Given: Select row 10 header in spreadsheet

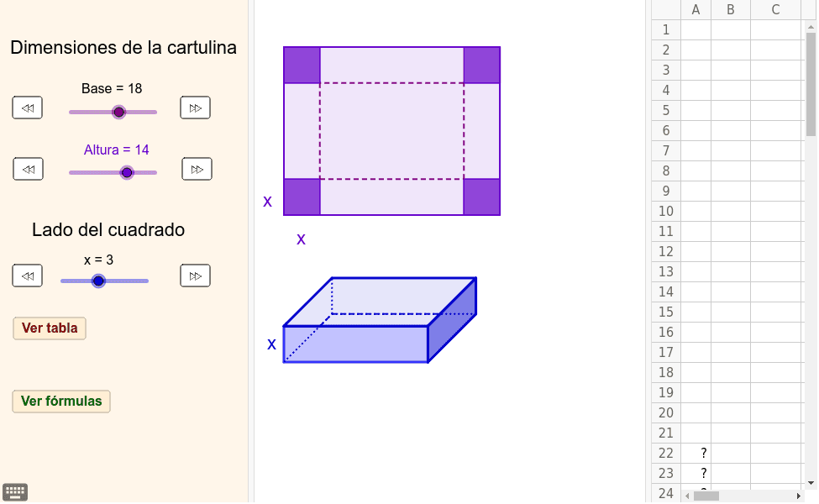Looking at the screenshot, I should [x=666, y=211].
